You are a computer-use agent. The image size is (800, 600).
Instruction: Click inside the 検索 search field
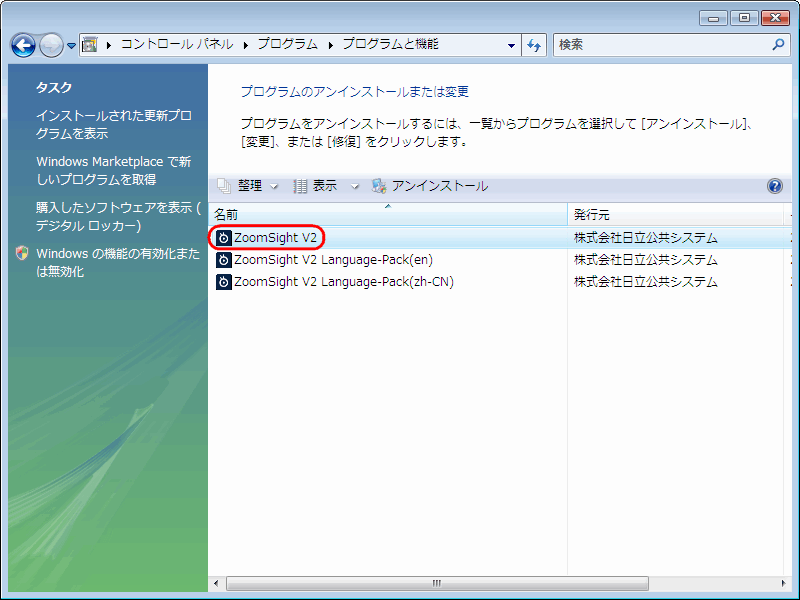tap(660, 45)
